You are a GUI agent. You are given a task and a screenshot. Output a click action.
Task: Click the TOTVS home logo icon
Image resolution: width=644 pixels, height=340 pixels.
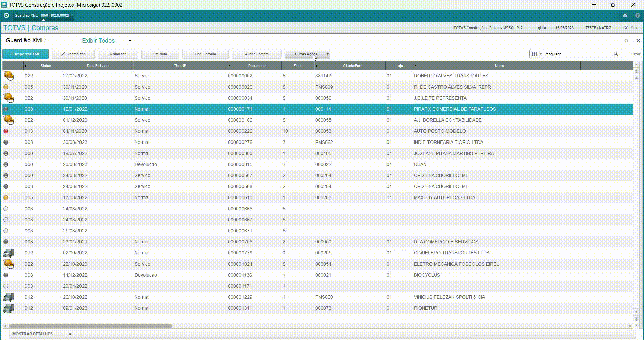(x=6, y=15)
